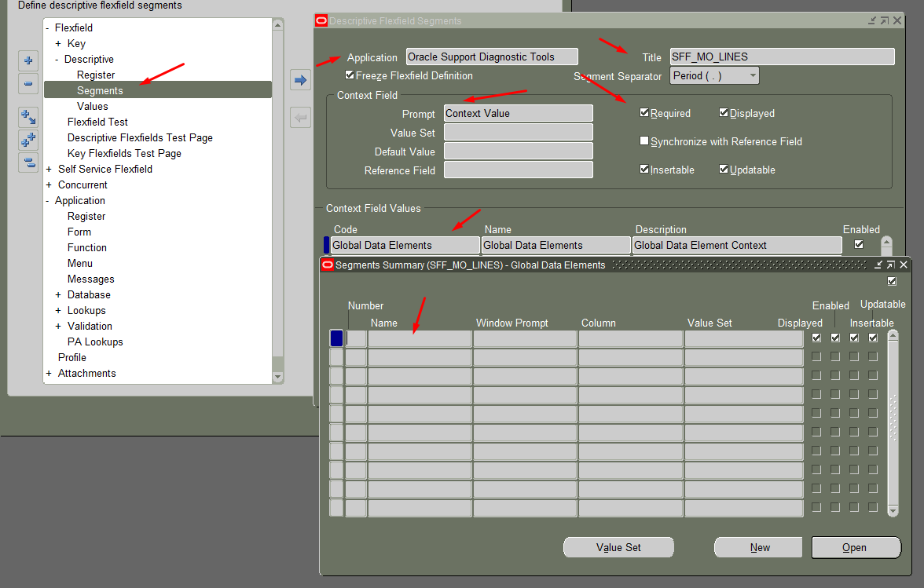Click the New button
924x588 pixels.
760,547
